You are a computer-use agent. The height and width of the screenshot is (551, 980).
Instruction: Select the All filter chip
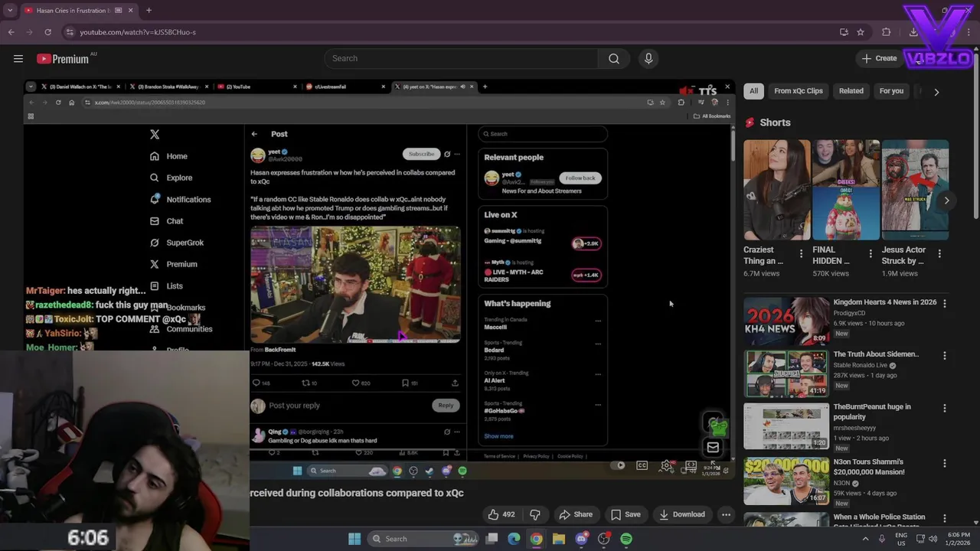point(753,91)
